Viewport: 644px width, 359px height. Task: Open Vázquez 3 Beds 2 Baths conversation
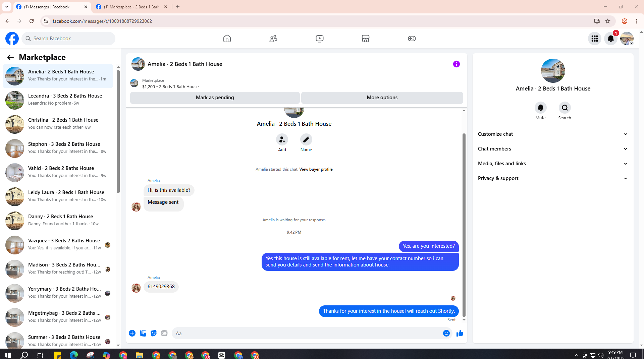click(58, 245)
